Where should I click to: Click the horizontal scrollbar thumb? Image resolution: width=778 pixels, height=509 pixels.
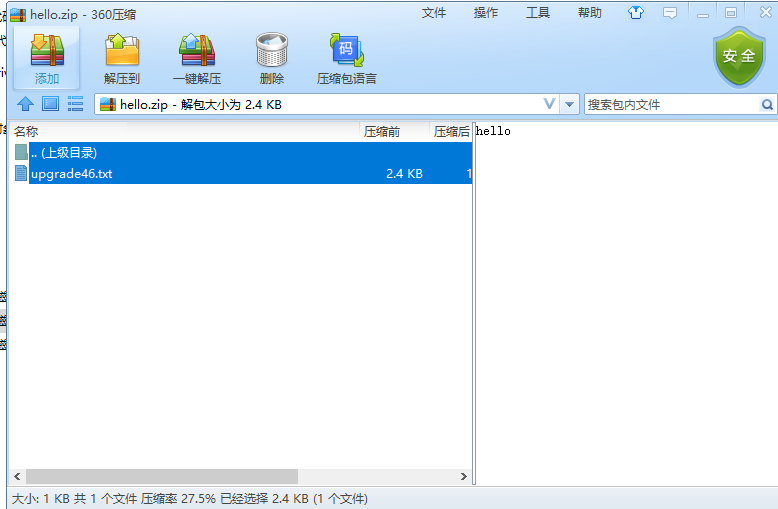pyautogui.click(x=162, y=476)
